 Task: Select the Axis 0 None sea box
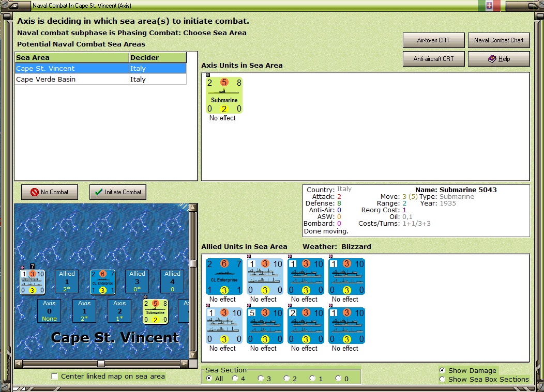pos(49,311)
